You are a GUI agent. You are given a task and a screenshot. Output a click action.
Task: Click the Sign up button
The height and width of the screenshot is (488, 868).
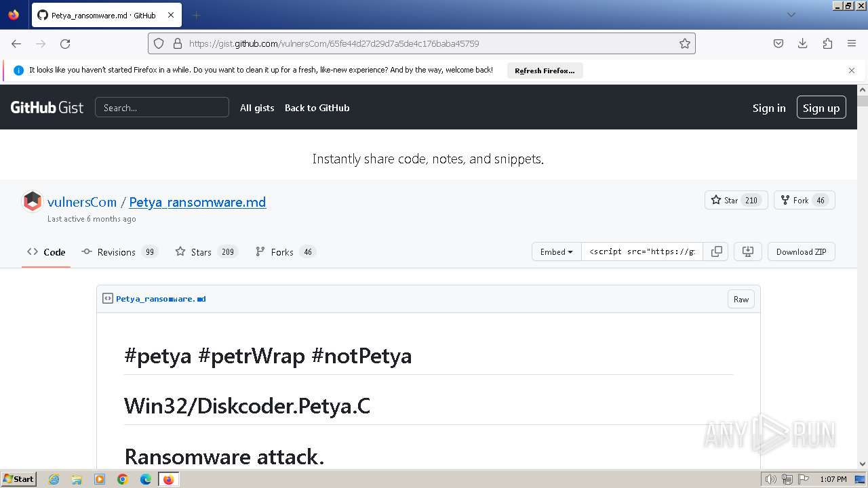click(x=821, y=108)
